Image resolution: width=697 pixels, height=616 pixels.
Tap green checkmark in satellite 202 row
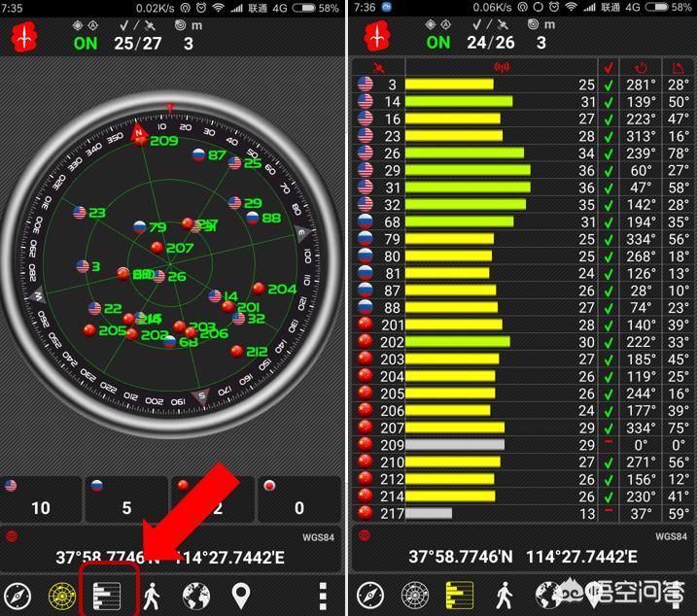click(609, 342)
